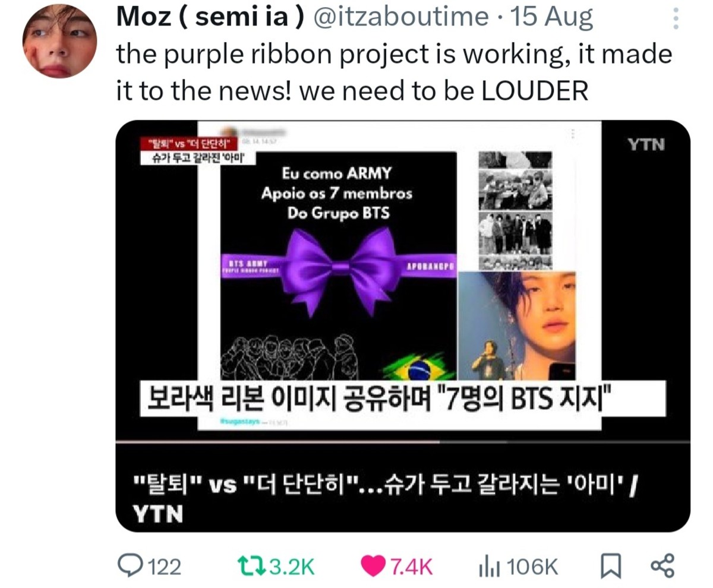Click the 3.2K retweet count
Viewport: 713px width, 588px height.
pos(292,567)
